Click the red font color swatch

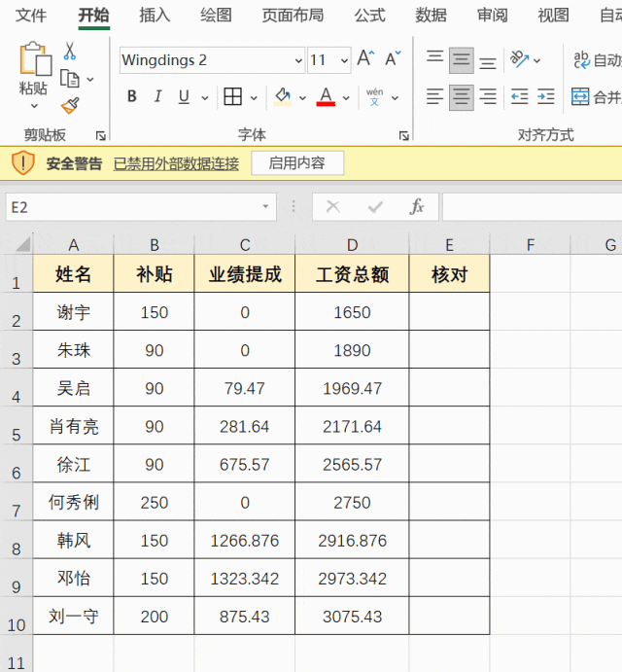click(326, 97)
